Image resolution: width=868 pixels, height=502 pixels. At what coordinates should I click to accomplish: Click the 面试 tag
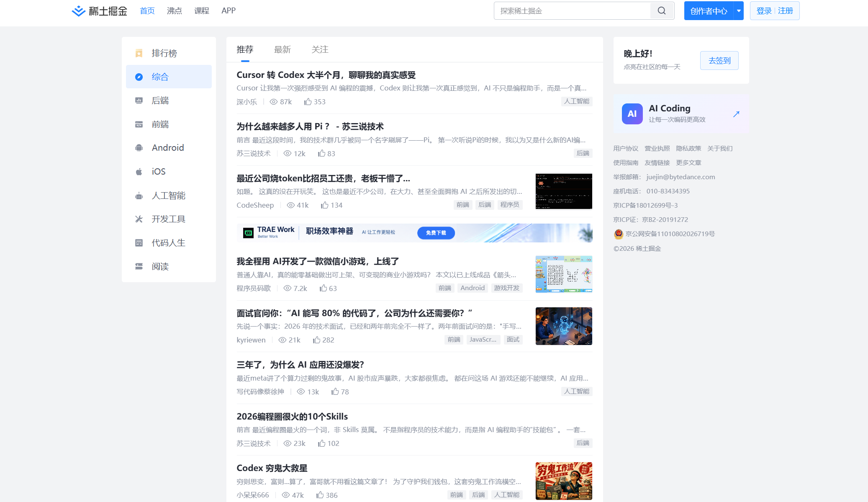pos(513,340)
